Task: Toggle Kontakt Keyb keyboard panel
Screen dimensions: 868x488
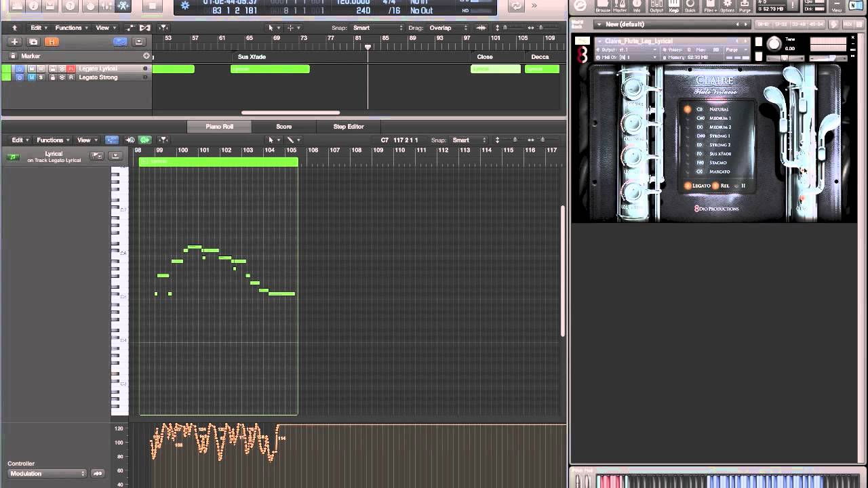Action: [674, 7]
